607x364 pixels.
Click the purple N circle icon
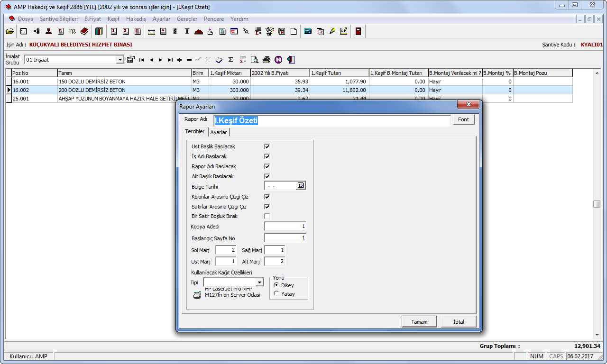click(x=278, y=60)
